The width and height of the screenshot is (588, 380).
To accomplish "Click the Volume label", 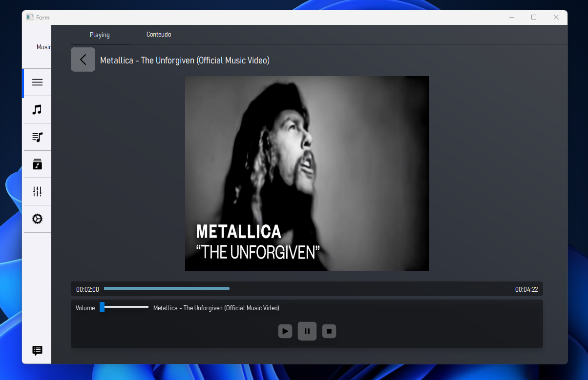I will click(x=85, y=308).
